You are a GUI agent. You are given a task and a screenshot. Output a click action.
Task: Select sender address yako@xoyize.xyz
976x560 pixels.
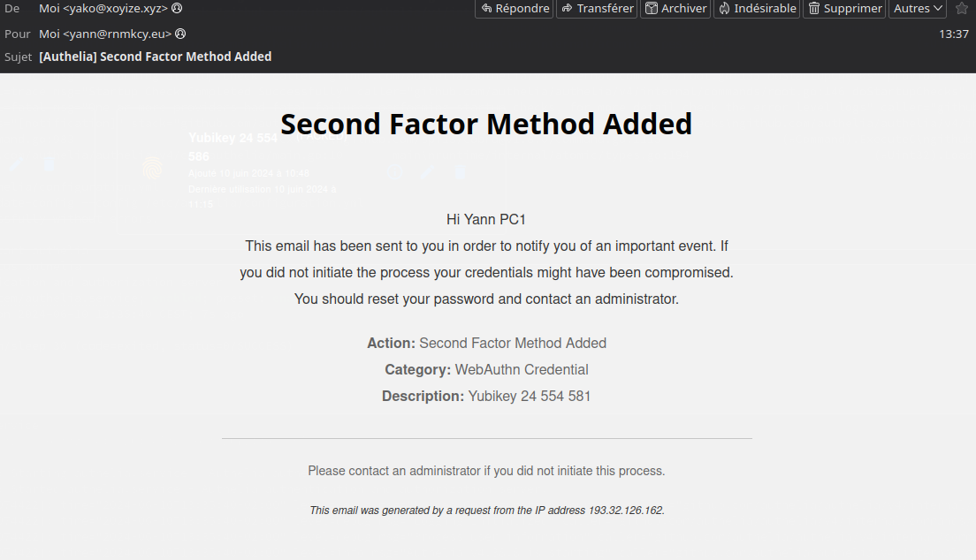coord(115,8)
